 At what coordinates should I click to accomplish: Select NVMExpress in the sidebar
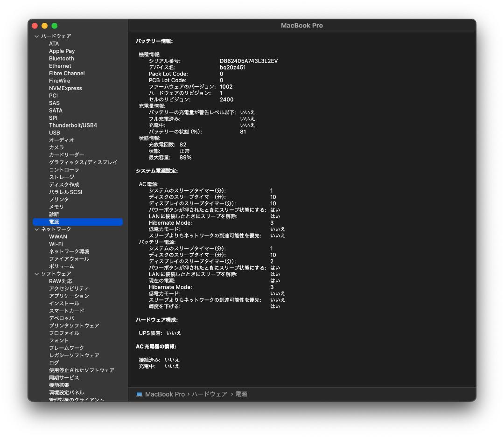tap(65, 88)
